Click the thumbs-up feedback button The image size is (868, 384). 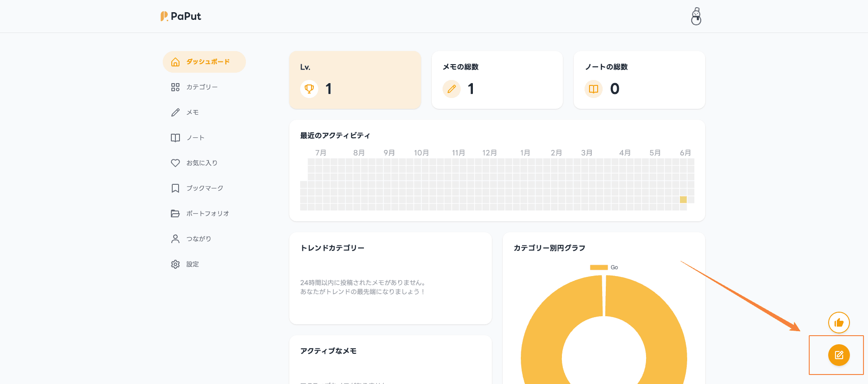(x=839, y=323)
